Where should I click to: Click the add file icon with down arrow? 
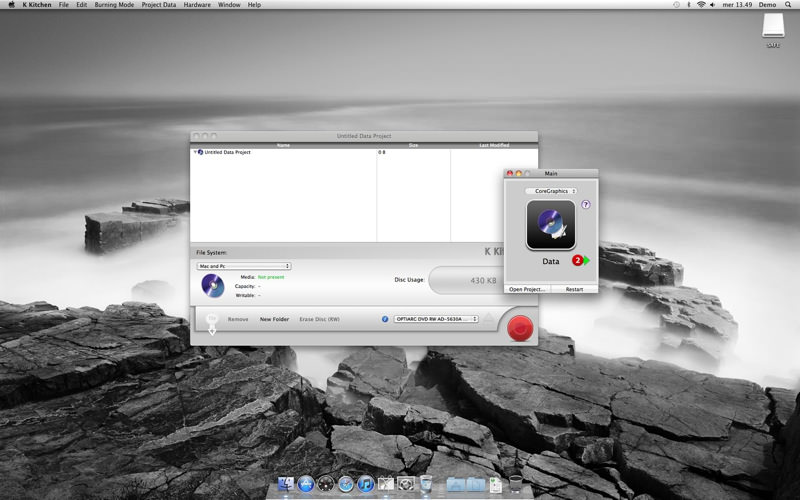[211, 322]
